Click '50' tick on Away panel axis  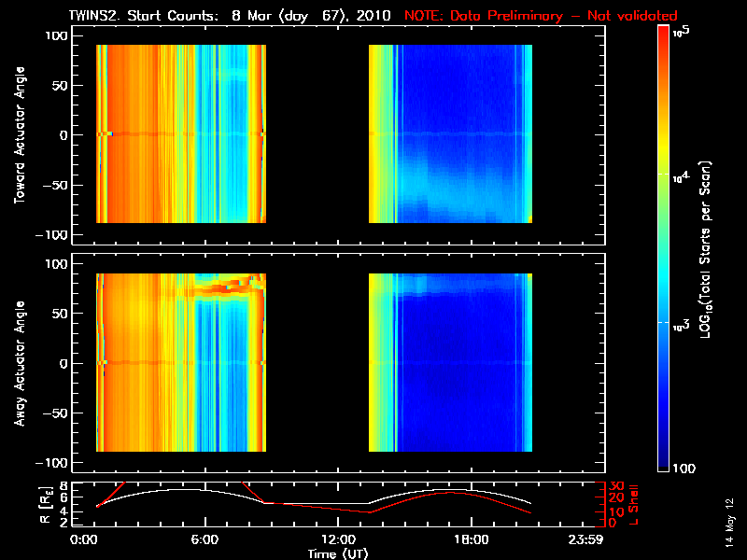click(60, 314)
